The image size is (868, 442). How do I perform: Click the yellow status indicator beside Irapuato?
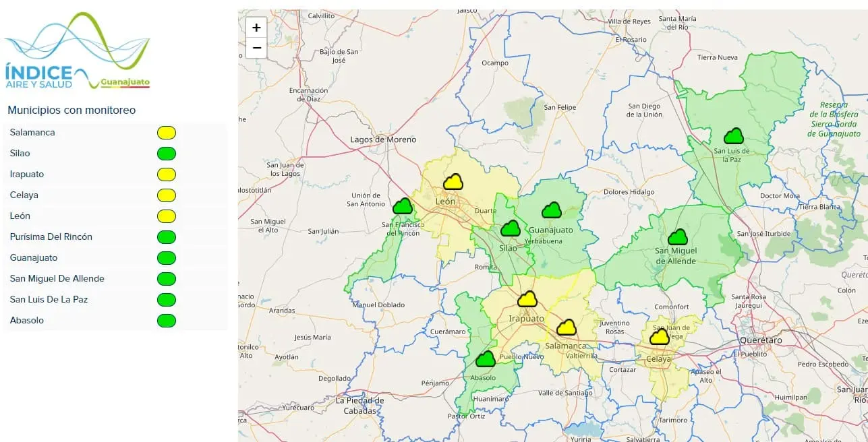pos(166,175)
